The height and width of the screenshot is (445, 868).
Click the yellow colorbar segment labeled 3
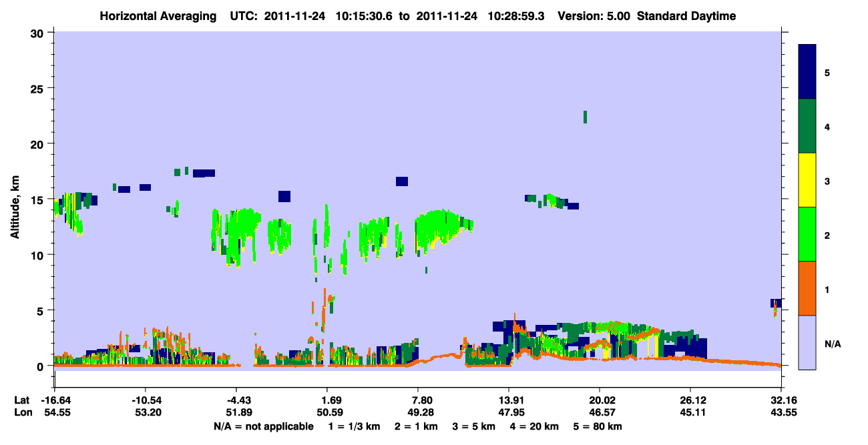pyautogui.click(x=808, y=180)
